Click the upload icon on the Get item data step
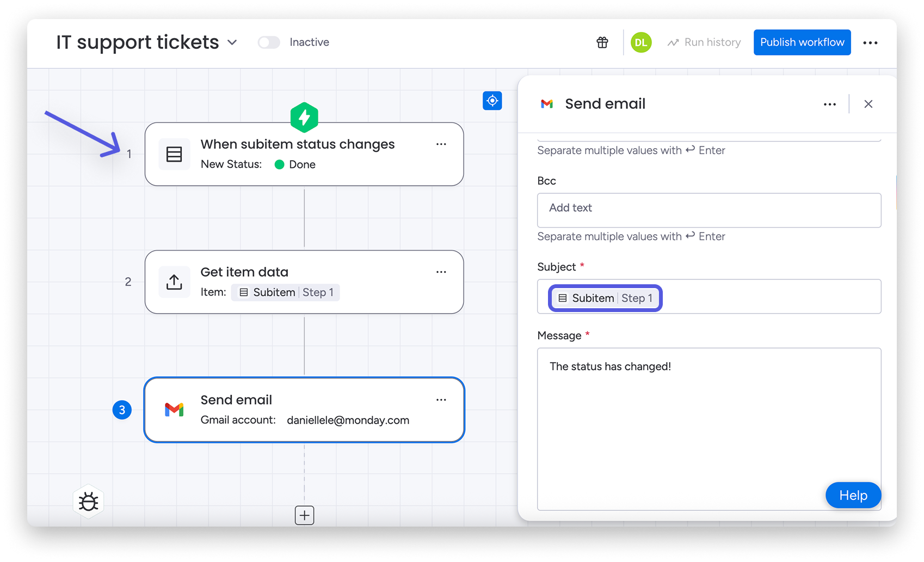 click(174, 282)
